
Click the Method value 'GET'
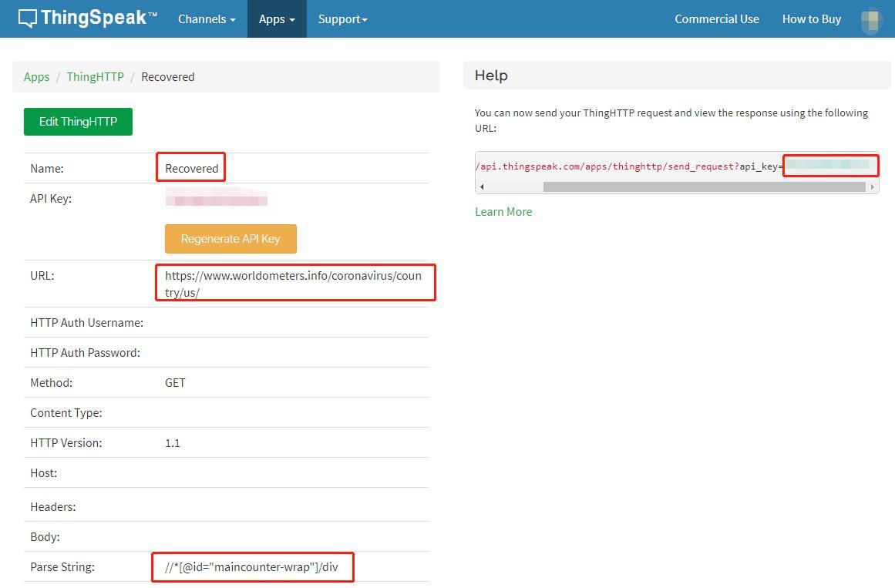[175, 382]
